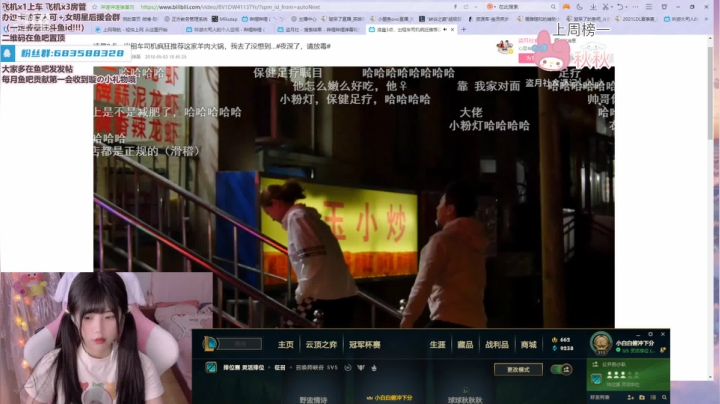Screen dimensions: 720x404
Task: Click the scissors screenshot tool icon
Action: [x=605, y=7]
